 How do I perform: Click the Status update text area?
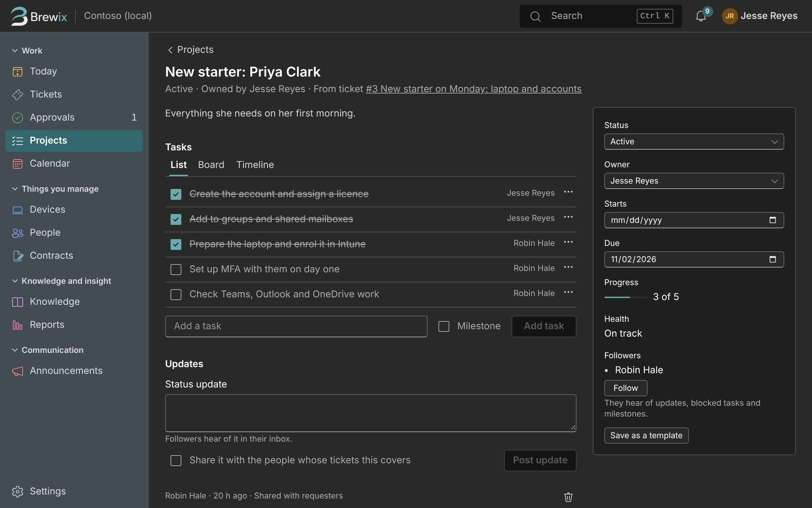(371, 413)
